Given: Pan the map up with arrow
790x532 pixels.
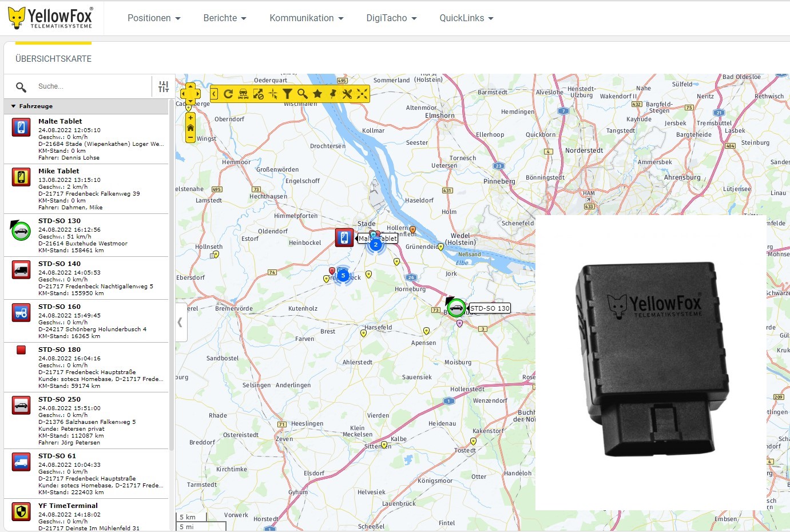Looking at the screenshot, I should (x=190, y=86).
